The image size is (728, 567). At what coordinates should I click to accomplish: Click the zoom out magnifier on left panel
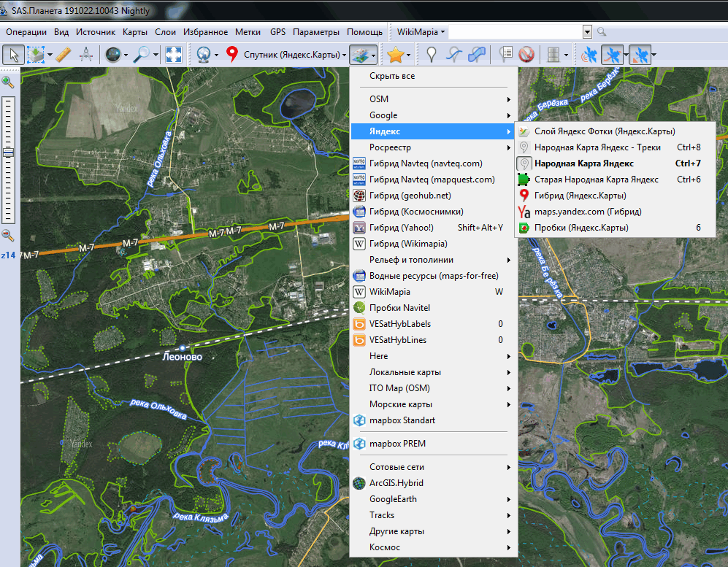click(x=8, y=235)
